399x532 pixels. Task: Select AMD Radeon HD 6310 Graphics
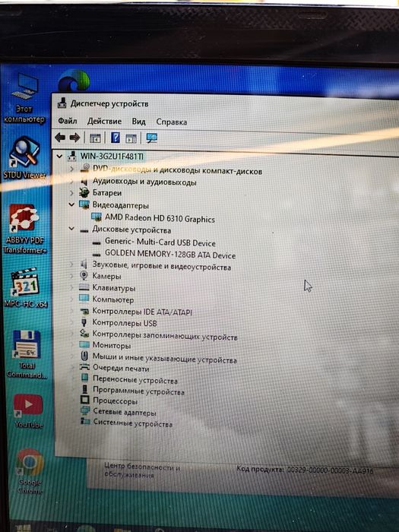pyautogui.click(x=160, y=218)
